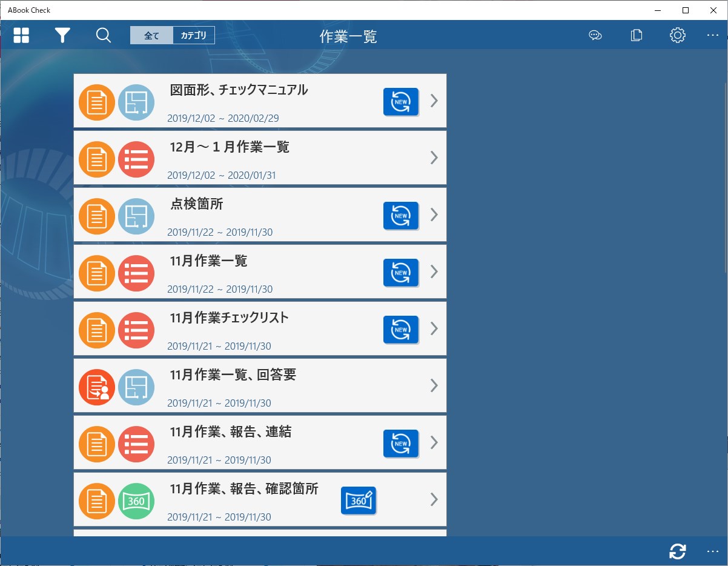
Task: Expand chevron on 11月作業一覧、回答要 row
Action: point(434,385)
